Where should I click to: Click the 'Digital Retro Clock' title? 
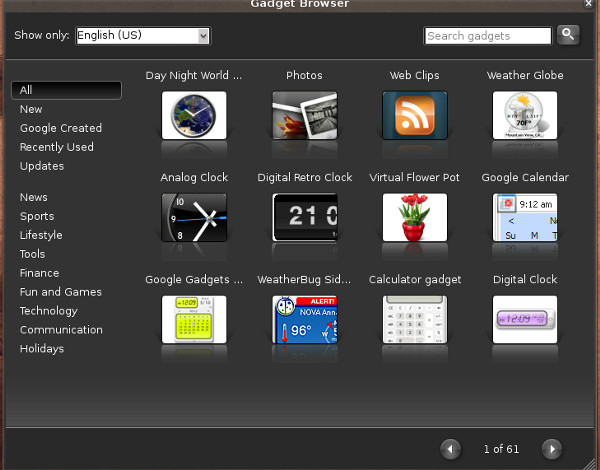click(x=305, y=178)
